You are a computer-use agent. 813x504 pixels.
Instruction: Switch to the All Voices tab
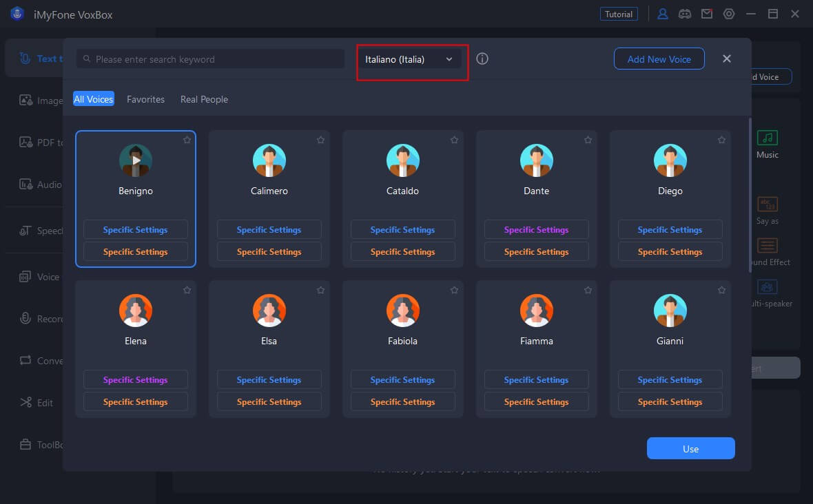click(93, 99)
